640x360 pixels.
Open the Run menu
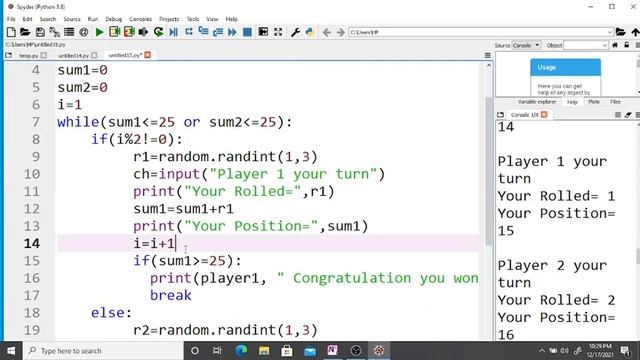point(93,19)
